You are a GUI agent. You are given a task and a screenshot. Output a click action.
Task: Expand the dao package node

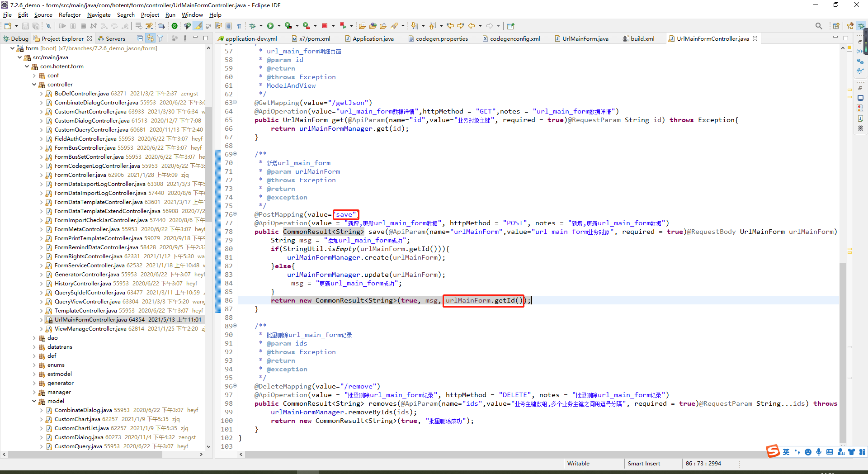tap(34, 338)
